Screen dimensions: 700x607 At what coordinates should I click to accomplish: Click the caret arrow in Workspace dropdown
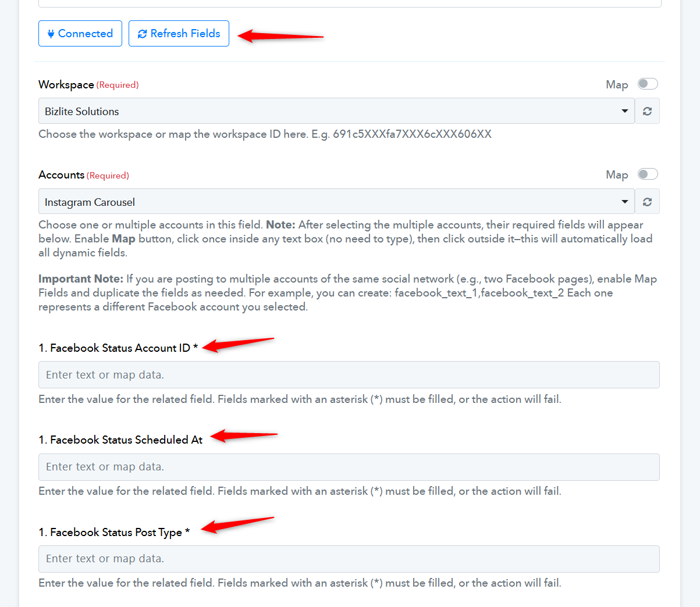[624, 111]
